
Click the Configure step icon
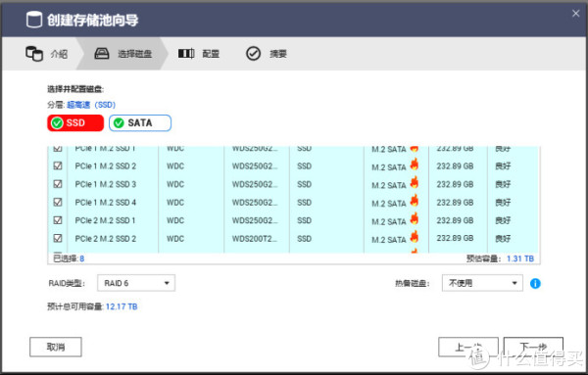[x=186, y=53]
